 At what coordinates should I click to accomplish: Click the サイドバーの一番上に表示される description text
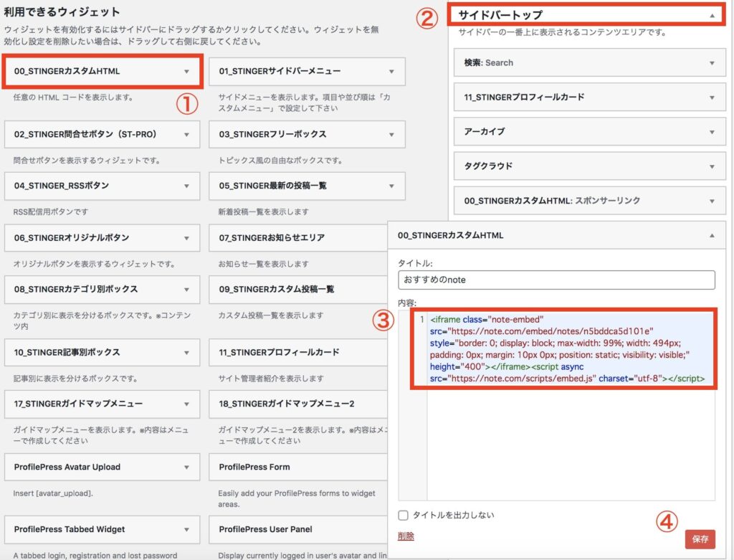click(562, 32)
